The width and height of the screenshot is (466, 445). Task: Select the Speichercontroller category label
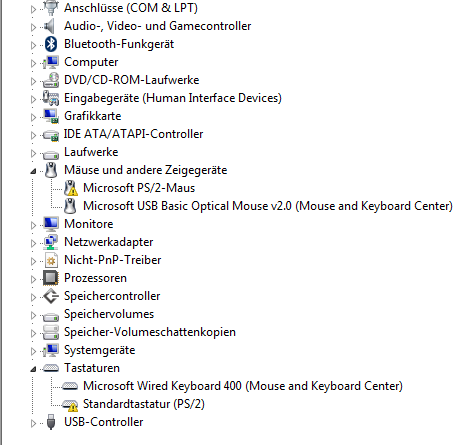click(112, 296)
